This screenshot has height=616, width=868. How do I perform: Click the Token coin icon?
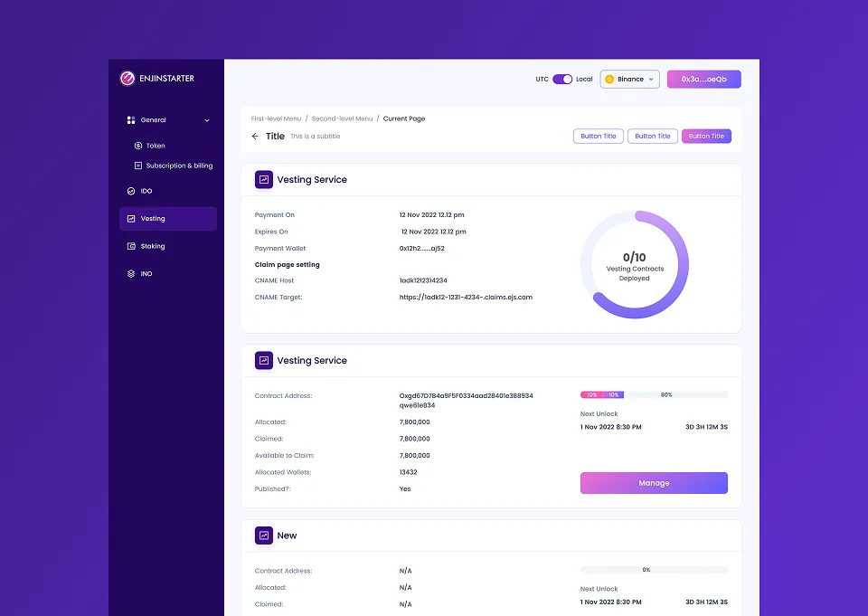pyautogui.click(x=138, y=146)
